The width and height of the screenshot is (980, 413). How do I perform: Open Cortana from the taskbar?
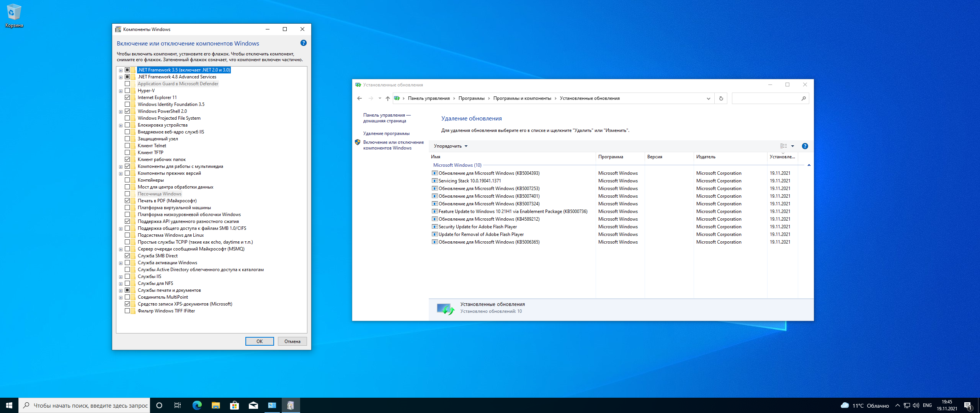159,405
